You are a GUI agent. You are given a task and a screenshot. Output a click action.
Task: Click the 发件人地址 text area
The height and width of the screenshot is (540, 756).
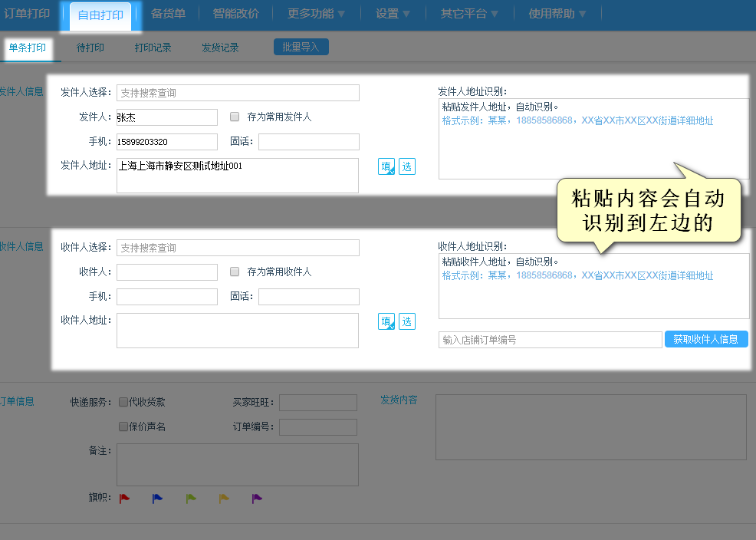coord(238,176)
